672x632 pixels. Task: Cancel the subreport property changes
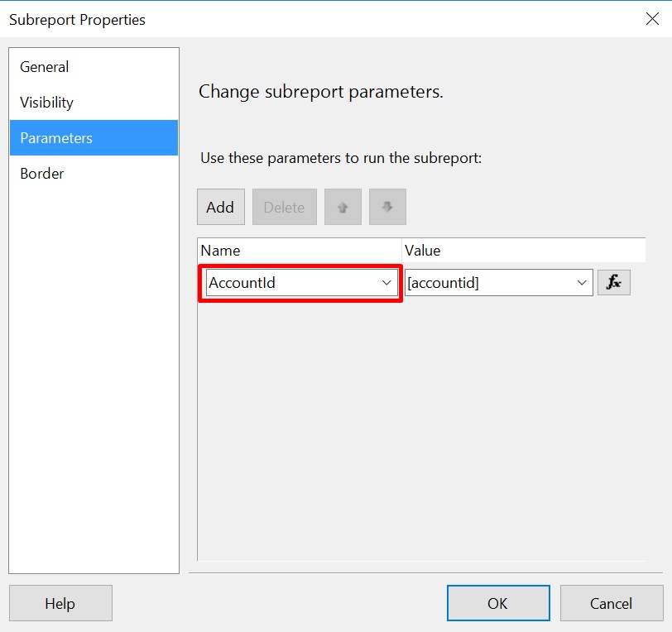click(612, 603)
